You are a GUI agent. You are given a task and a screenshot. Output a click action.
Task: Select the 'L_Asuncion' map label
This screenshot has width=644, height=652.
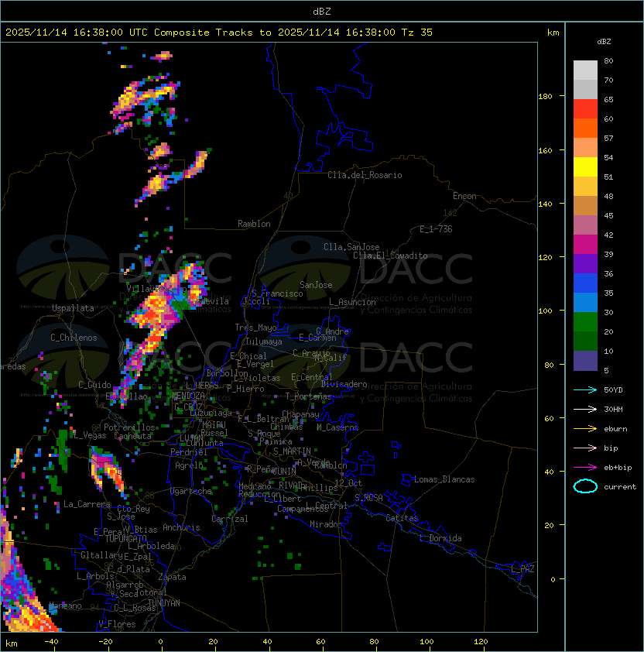pos(352,302)
